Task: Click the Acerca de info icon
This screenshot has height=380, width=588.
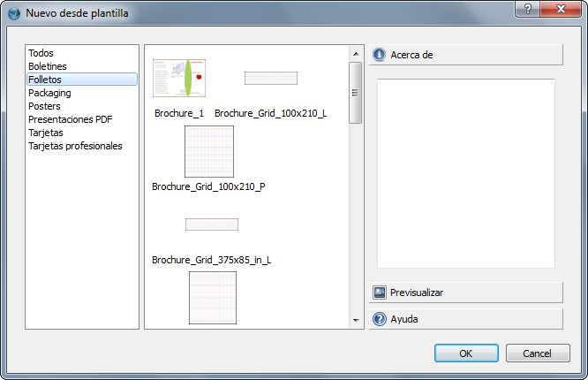Action: click(x=379, y=55)
